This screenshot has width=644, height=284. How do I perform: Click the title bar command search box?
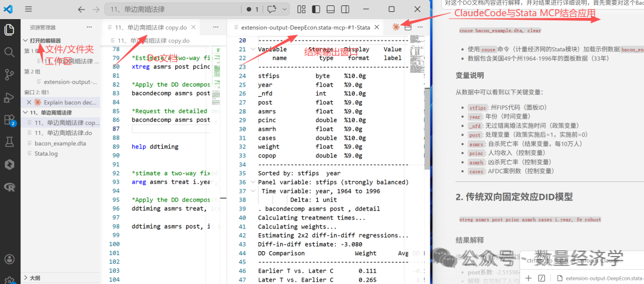[x=173, y=9]
